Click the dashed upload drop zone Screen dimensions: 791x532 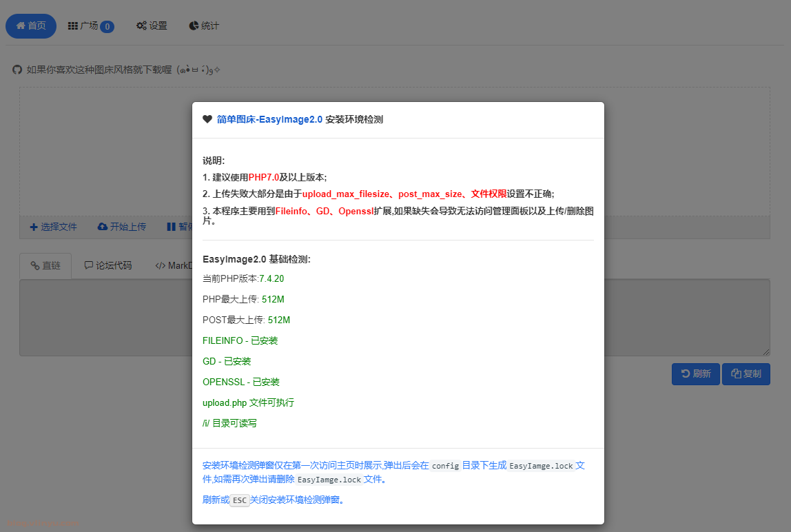coord(103,152)
